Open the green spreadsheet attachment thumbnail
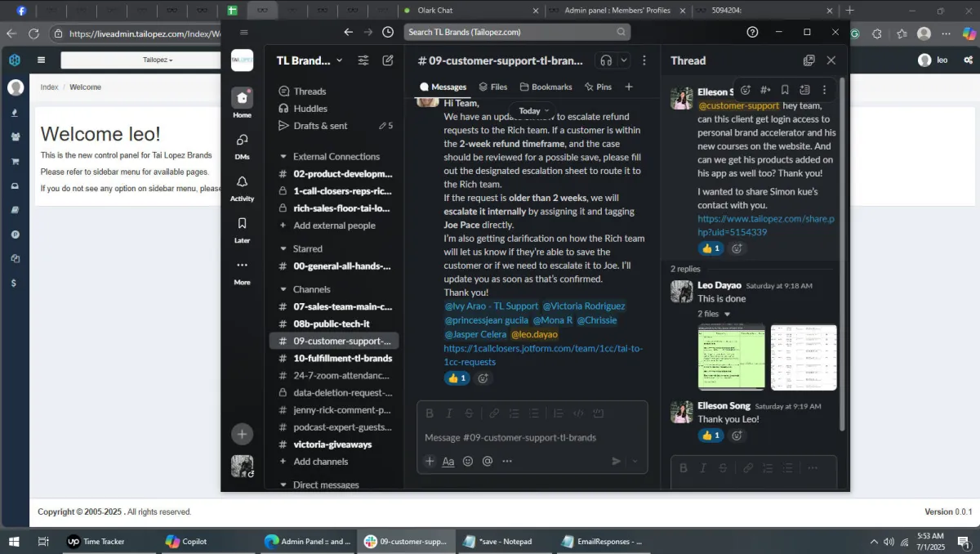The width and height of the screenshot is (980, 554). point(732,357)
